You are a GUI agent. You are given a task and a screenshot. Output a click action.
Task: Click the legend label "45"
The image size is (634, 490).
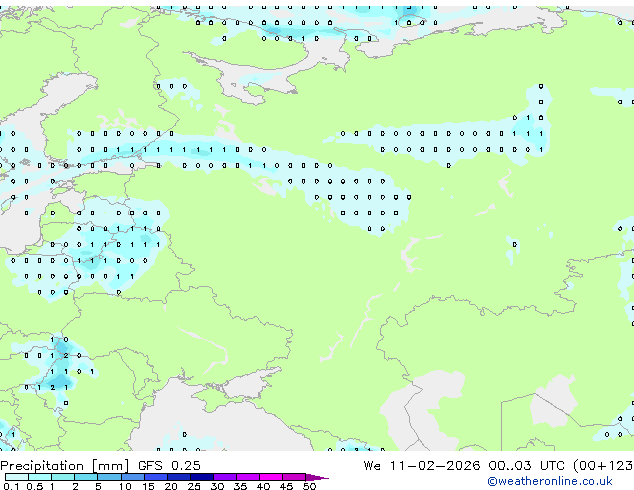[286, 486]
